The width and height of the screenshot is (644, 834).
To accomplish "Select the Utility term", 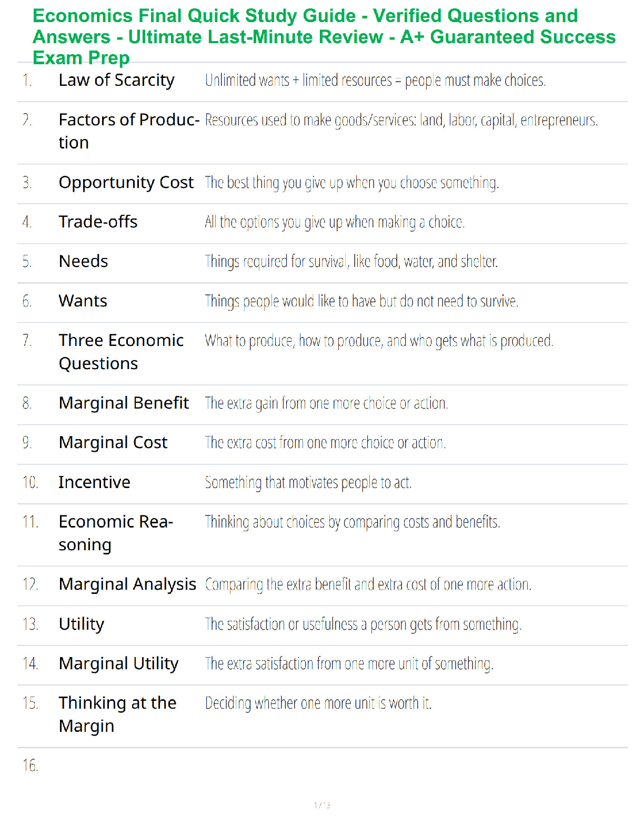I will click(x=82, y=624).
